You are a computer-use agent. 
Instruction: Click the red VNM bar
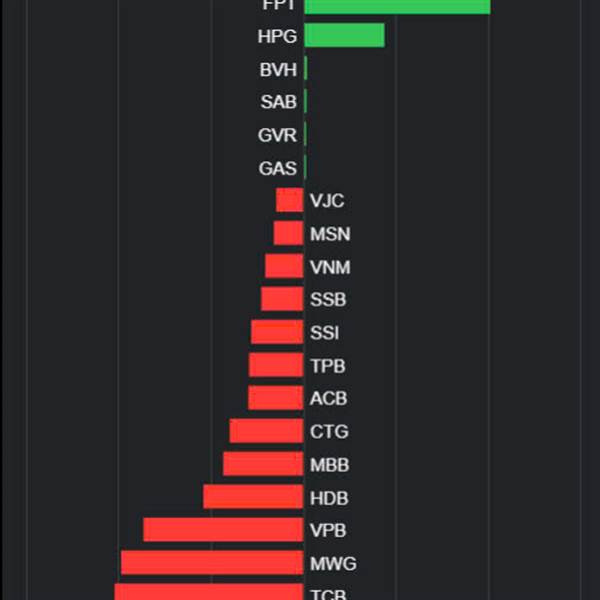pyautogui.click(x=285, y=266)
